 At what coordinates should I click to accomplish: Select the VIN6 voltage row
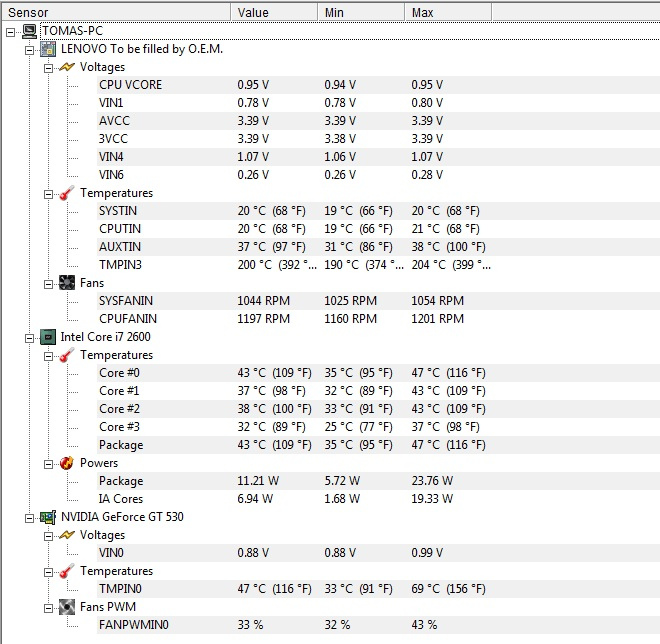pyautogui.click(x=378, y=175)
